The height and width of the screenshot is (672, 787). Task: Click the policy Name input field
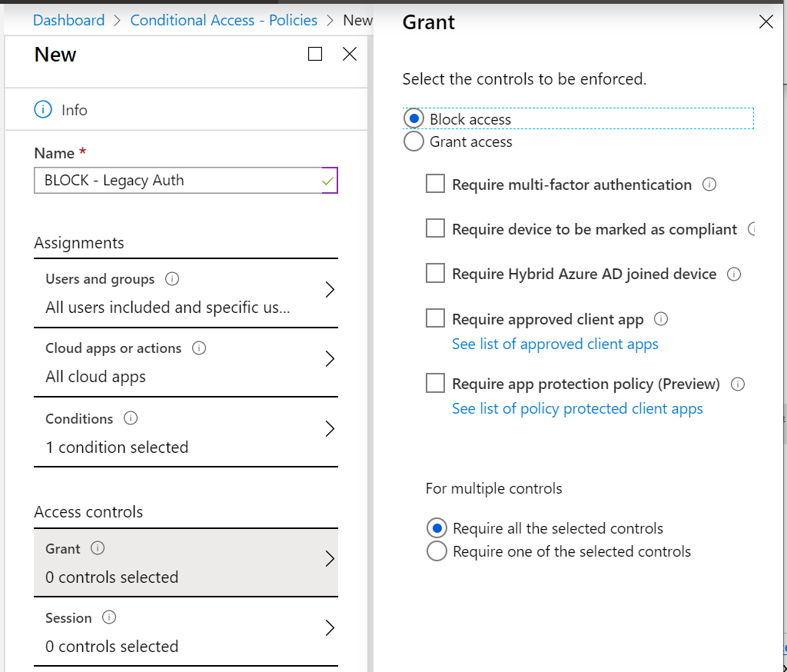pyautogui.click(x=186, y=181)
